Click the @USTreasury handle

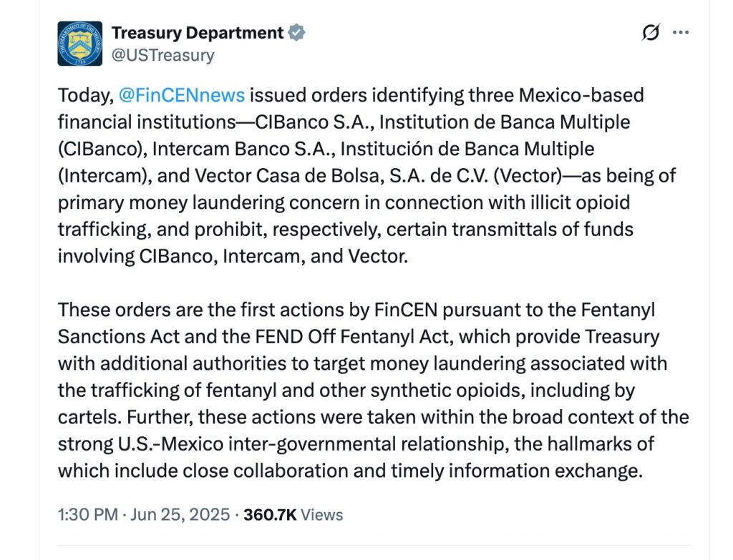pyautogui.click(x=162, y=55)
